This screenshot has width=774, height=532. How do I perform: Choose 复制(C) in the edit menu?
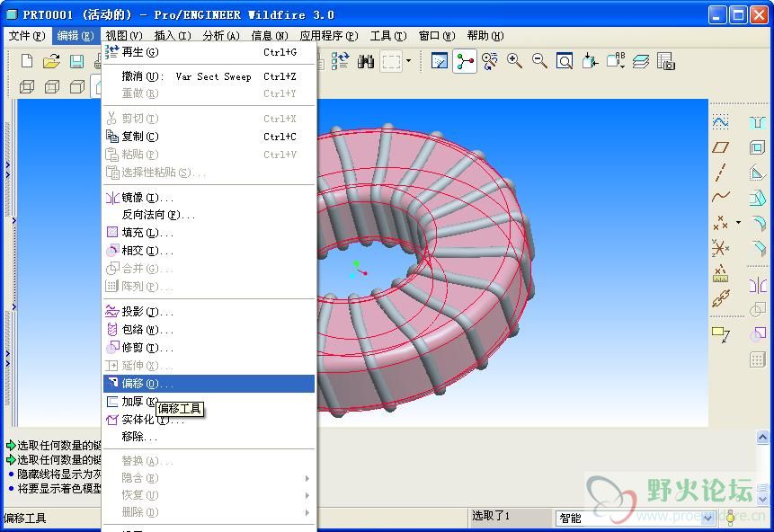pos(209,137)
